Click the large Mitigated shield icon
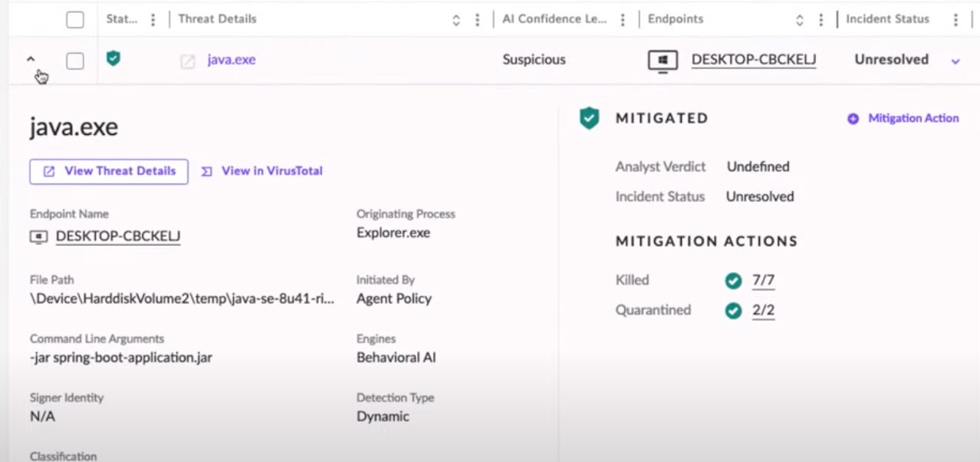The height and width of the screenshot is (462, 980). (x=589, y=119)
